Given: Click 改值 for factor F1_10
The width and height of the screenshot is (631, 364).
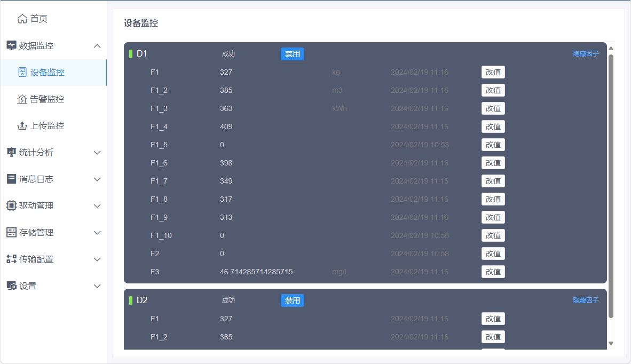Looking at the screenshot, I should pyautogui.click(x=493, y=235).
